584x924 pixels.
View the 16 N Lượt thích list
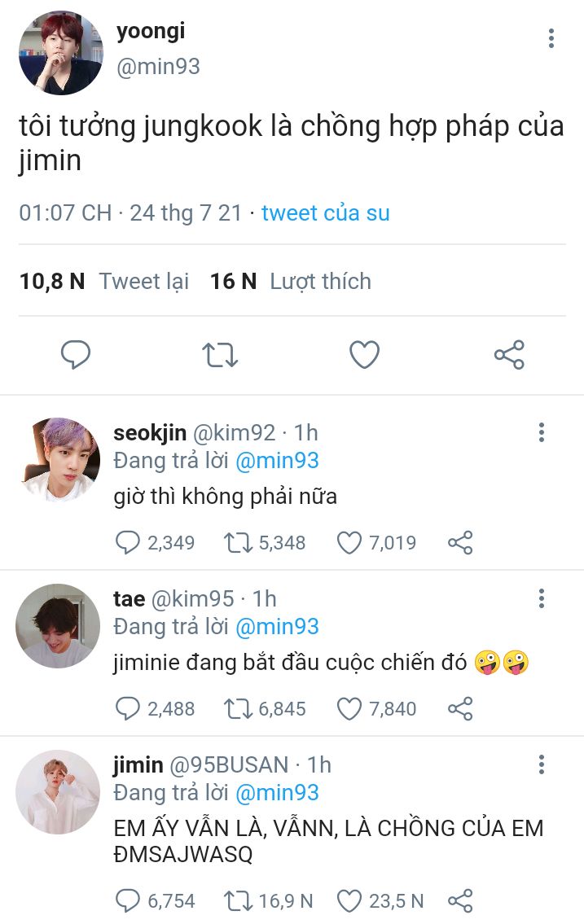[x=290, y=282]
